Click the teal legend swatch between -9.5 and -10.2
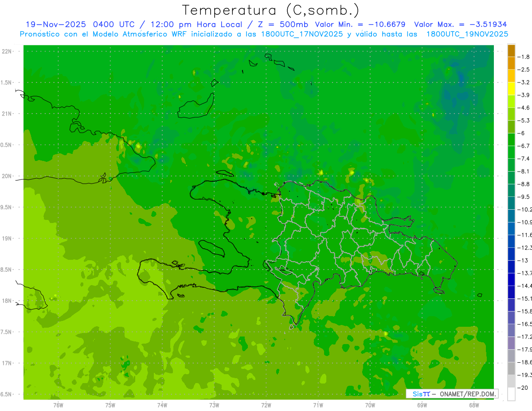 coord(511,203)
